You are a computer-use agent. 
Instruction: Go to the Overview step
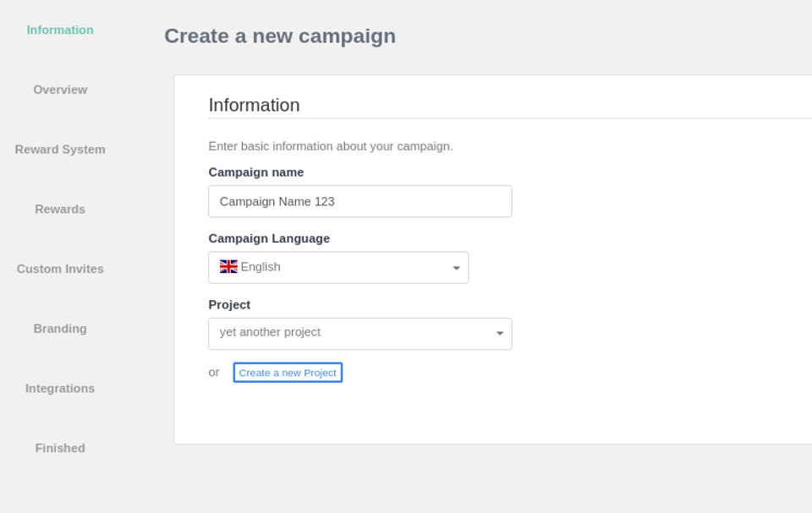point(60,90)
